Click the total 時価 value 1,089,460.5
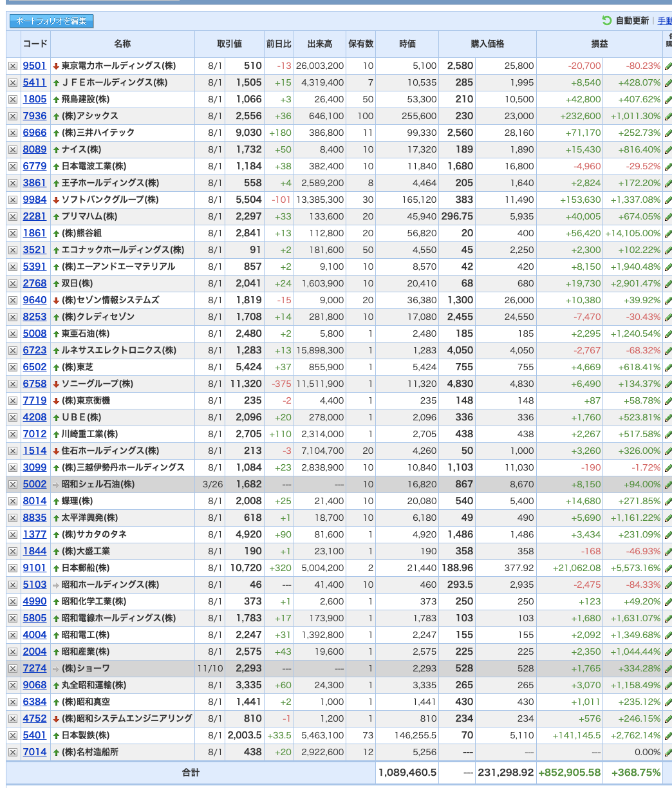672x788 pixels. point(408,772)
